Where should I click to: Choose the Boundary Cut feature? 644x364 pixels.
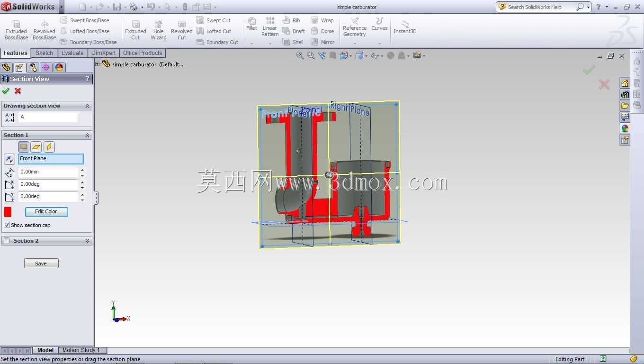(217, 42)
